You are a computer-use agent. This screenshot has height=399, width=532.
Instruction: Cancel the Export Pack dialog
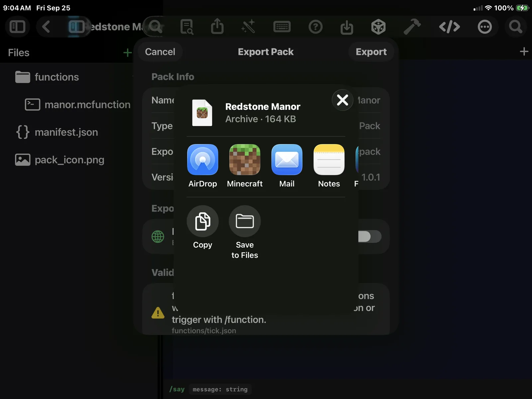click(x=160, y=52)
